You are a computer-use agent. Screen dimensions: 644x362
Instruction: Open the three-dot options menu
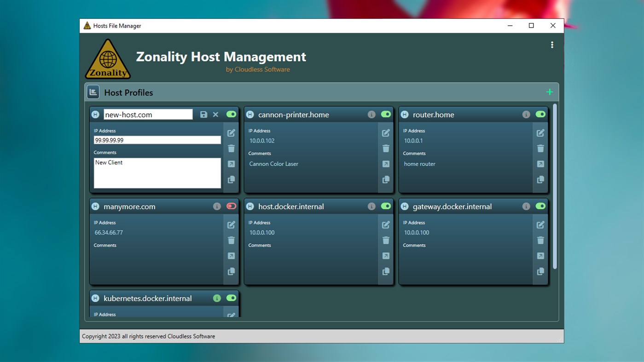[x=552, y=45]
